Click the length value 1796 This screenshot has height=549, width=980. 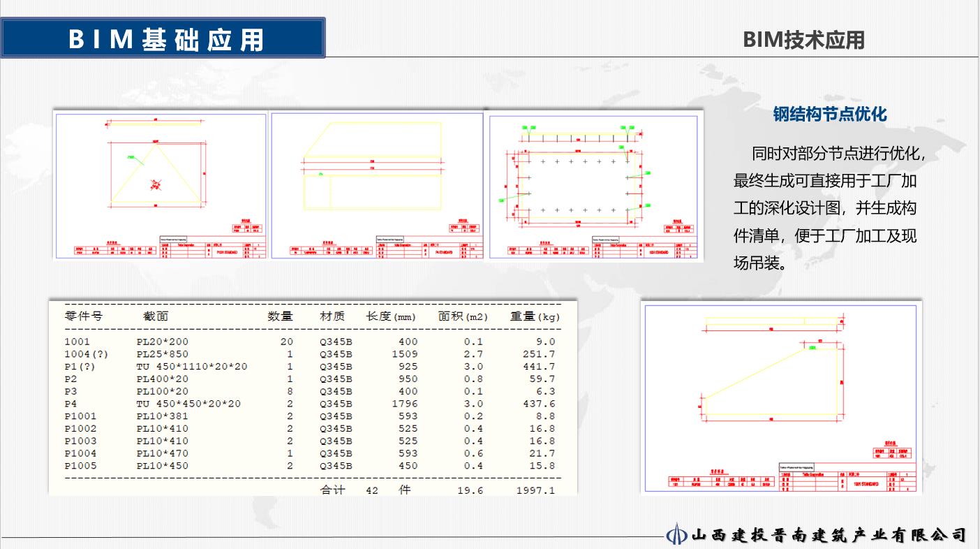pos(405,404)
